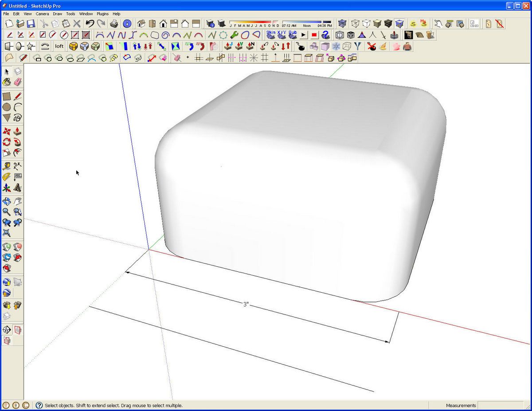532x411 pixels.
Task: Open the Plugins menu
Action: tap(103, 14)
